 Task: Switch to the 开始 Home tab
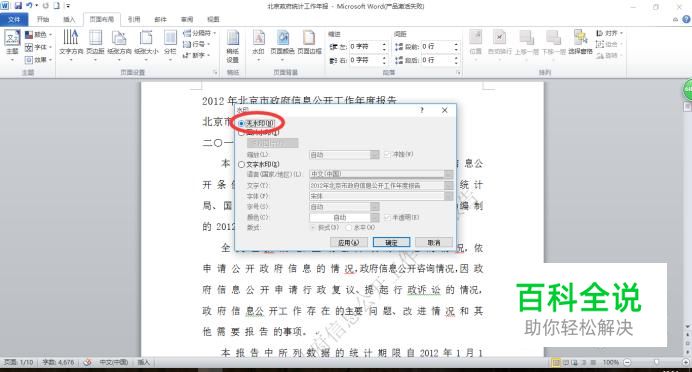(43, 19)
